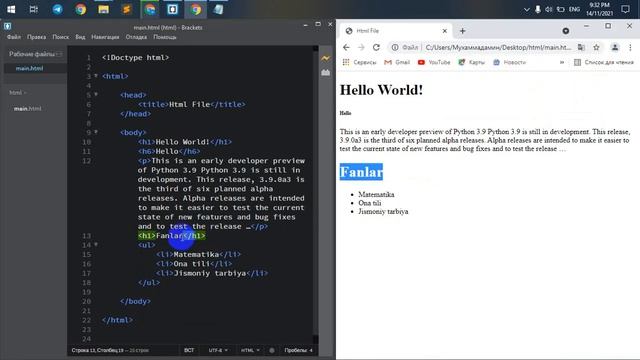
Task: Click the Chrome address bar URL
Action: [498, 47]
